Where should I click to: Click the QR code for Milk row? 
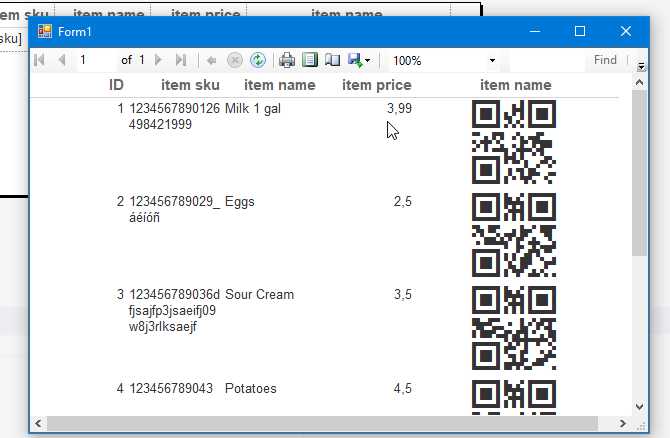(x=514, y=142)
